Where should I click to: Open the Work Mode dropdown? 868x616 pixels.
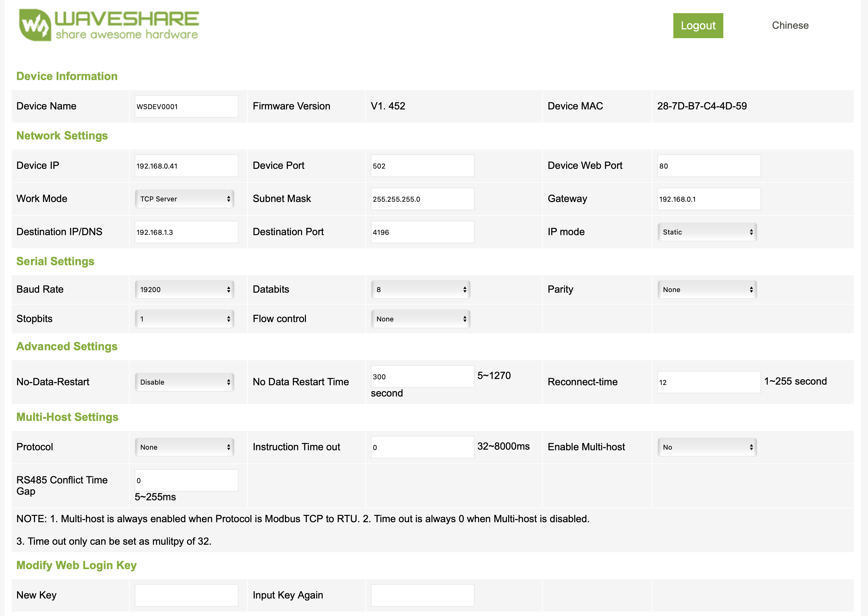(x=185, y=199)
